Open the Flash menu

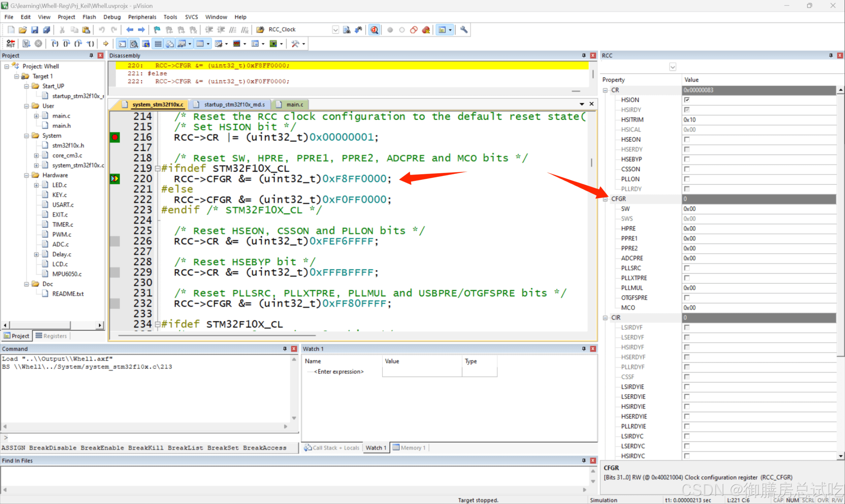pyautogui.click(x=89, y=17)
